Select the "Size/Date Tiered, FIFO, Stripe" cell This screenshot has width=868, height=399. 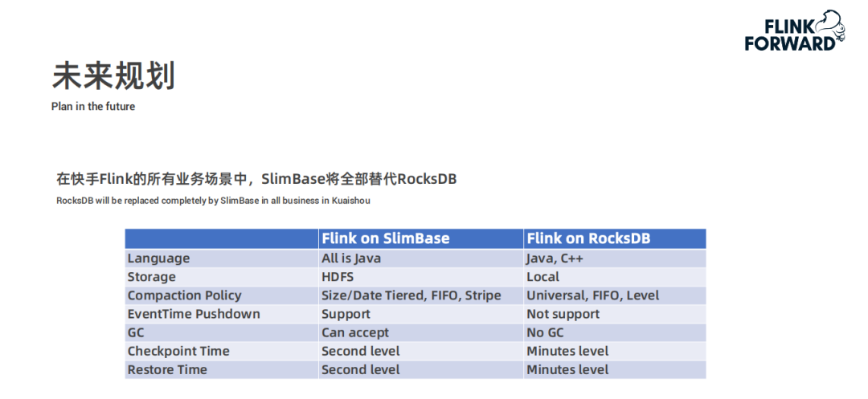point(411,295)
